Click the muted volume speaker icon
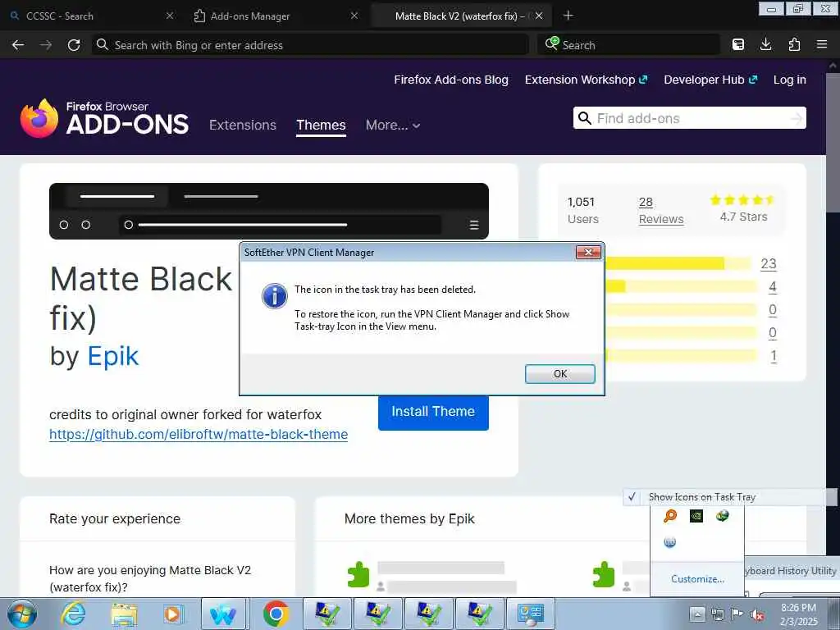Screen dimensions: 840x630 tap(757, 614)
